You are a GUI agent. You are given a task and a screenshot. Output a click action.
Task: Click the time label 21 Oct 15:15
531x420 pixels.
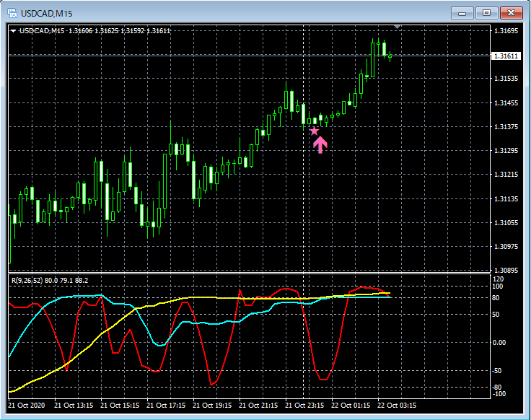click(120, 405)
